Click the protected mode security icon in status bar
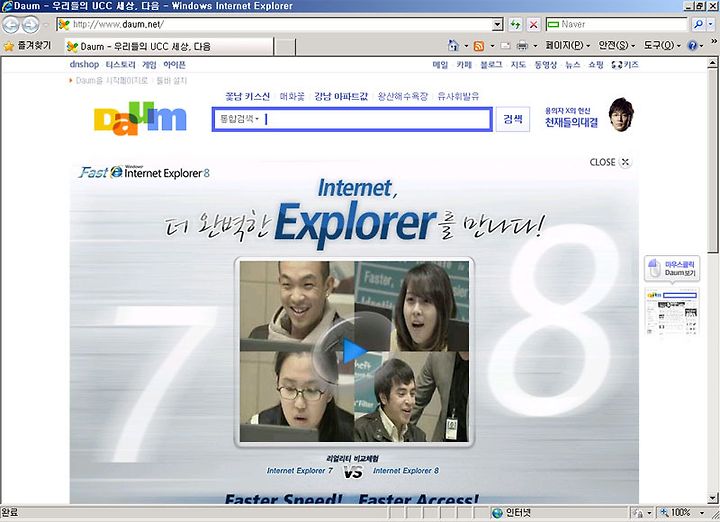This screenshot has width=720, height=522. click(x=638, y=513)
